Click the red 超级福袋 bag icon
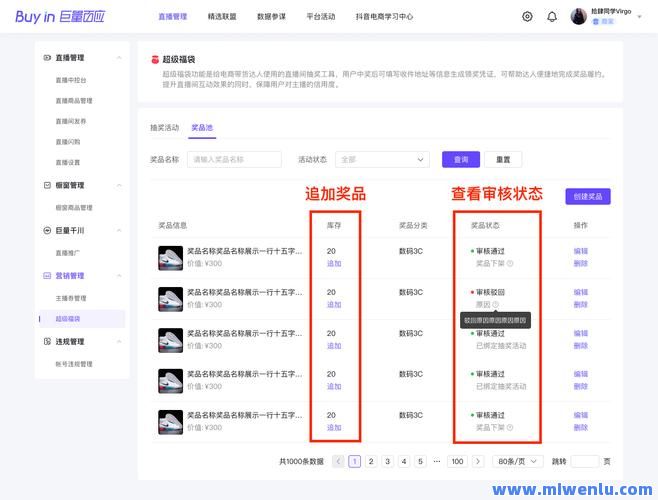658x500 pixels. (x=154, y=60)
